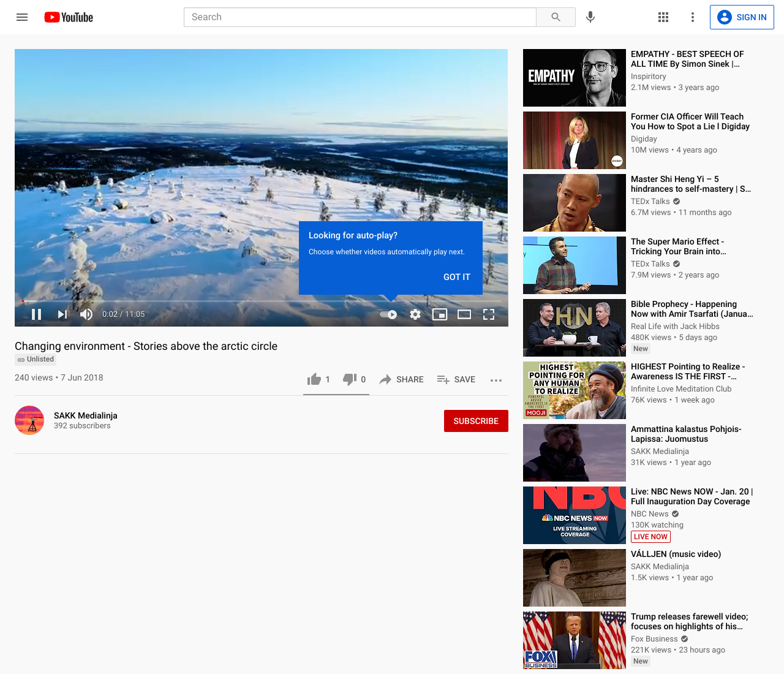Viewport: 784px width, 674px height.
Task: Enable miniplayer mode
Action: coord(440,314)
